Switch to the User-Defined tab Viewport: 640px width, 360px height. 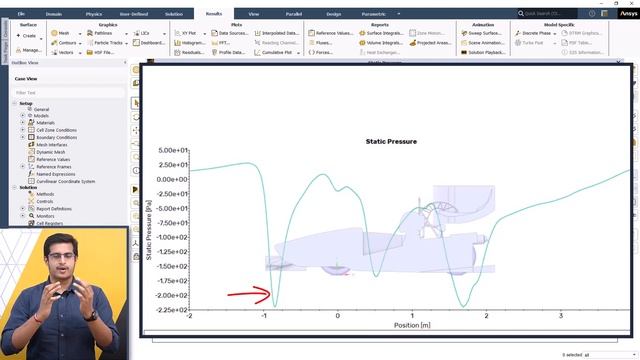coord(134,13)
